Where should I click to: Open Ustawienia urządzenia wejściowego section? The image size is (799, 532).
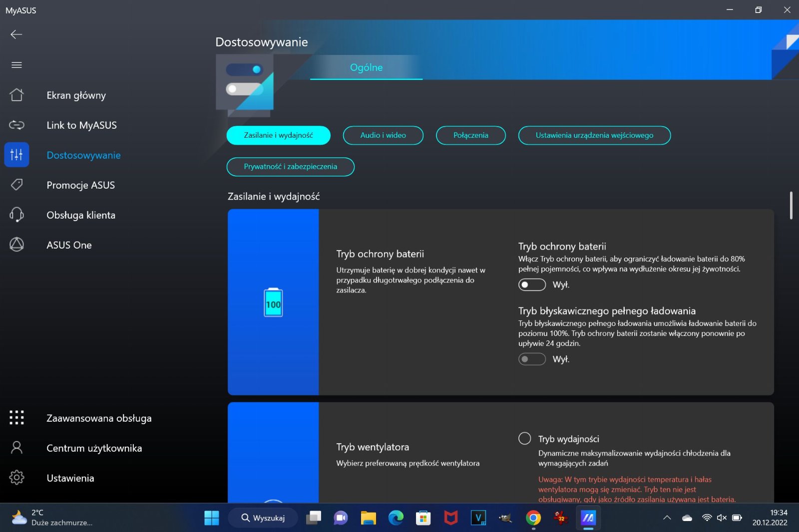[x=594, y=135]
